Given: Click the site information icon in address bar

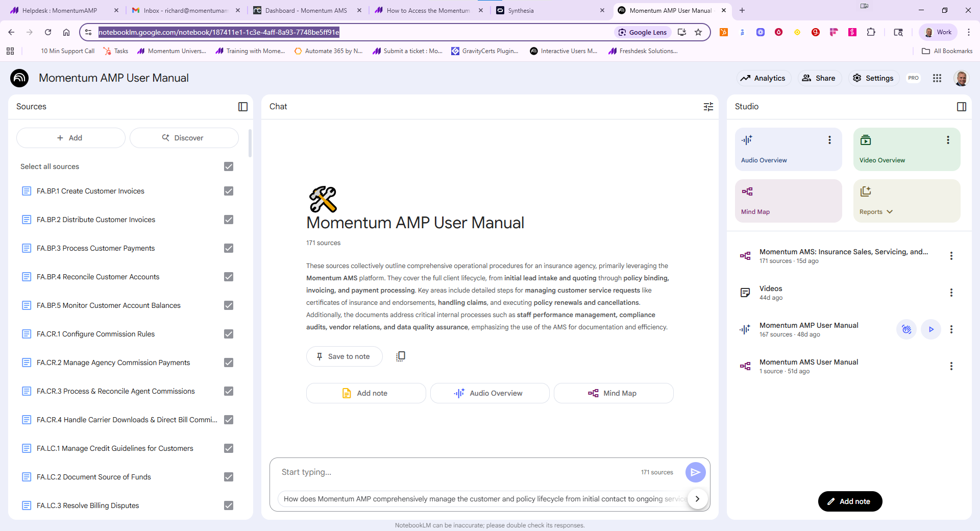Looking at the screenshot, I should [88, 32].
